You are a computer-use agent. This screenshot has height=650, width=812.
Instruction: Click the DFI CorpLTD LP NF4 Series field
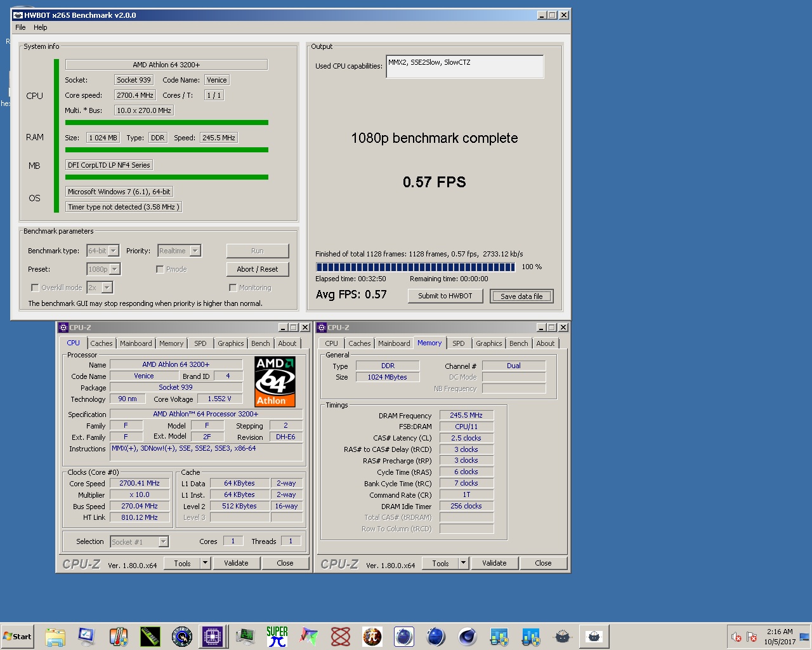(x=109, y=165)
